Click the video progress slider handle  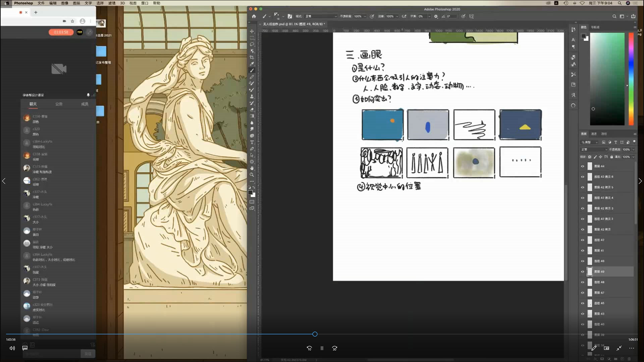[x=315, y=334]
